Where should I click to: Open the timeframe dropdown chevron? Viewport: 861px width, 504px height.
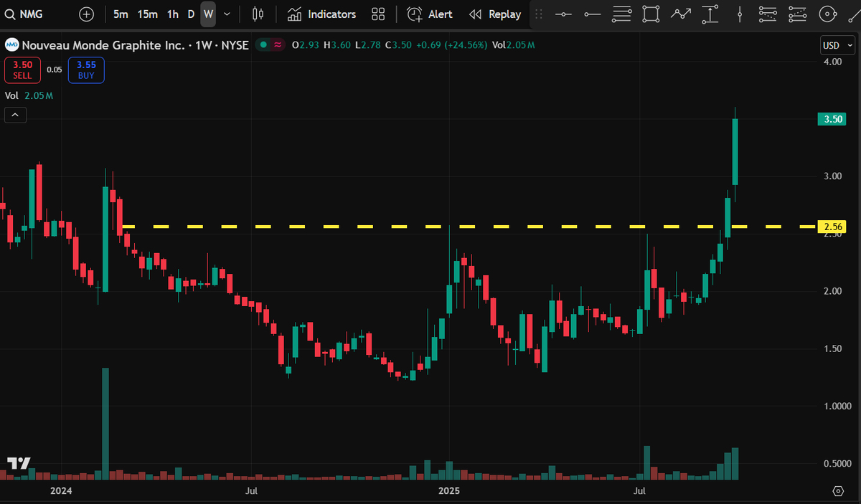(227, 14)
